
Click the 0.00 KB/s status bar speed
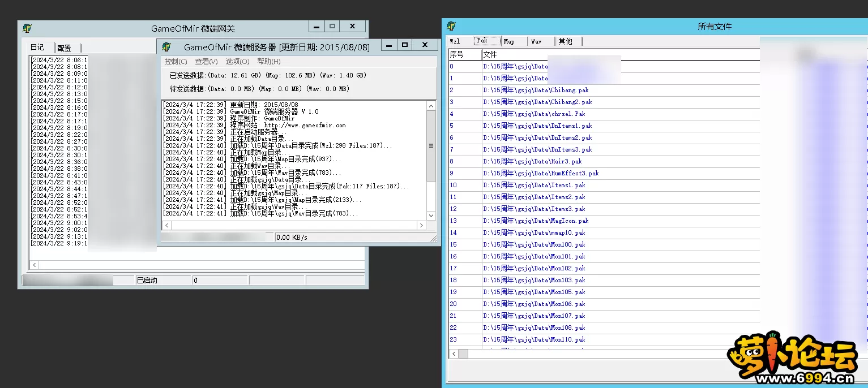(292, 238)
